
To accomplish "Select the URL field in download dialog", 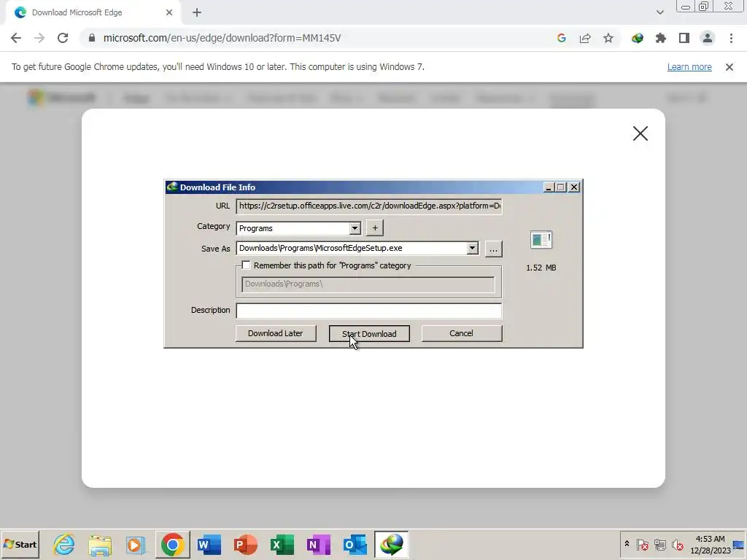I will [x=368, y=206].
